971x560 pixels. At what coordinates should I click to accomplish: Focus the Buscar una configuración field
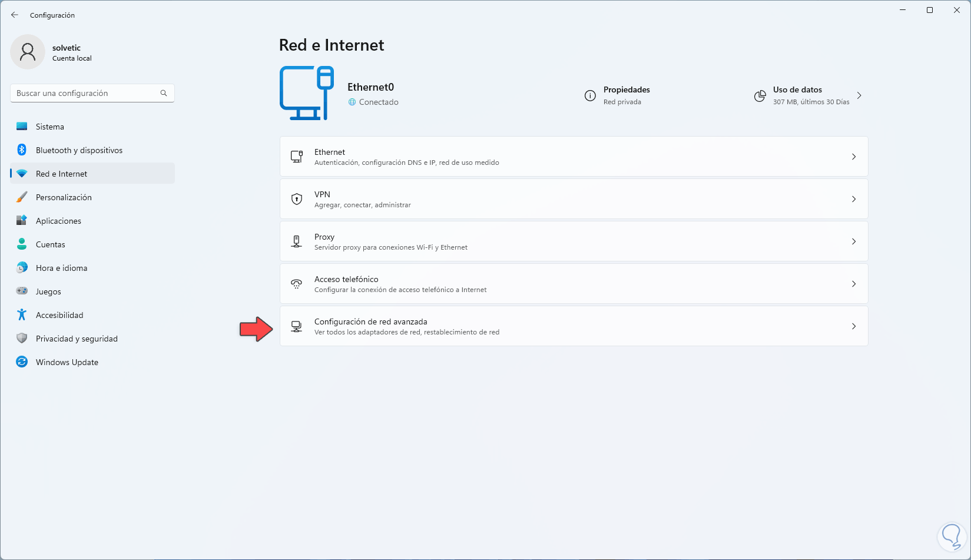tap(92, 93)
